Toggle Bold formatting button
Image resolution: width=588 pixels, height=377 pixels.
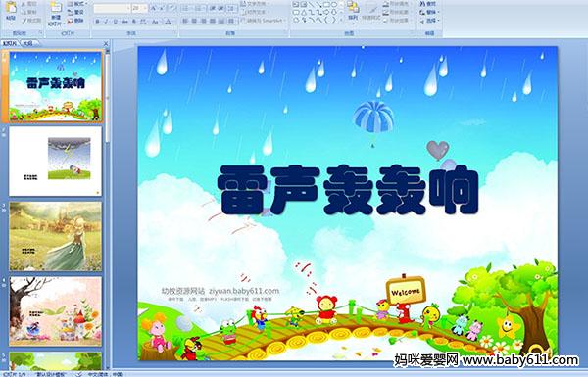[x=97, y=22]
